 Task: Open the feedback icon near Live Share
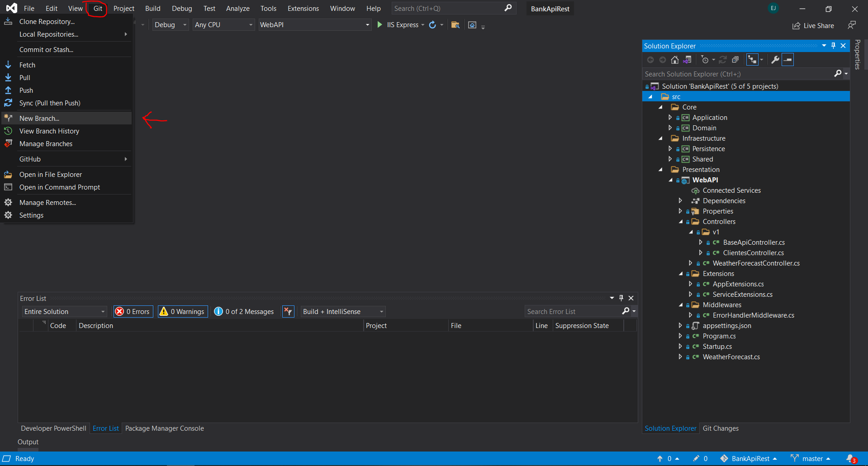[x=852, y=25]
